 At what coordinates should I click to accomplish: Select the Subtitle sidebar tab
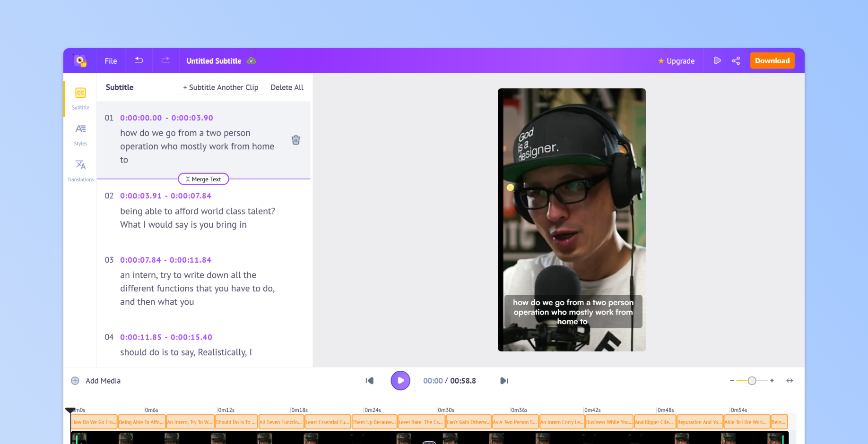[80, 98]
